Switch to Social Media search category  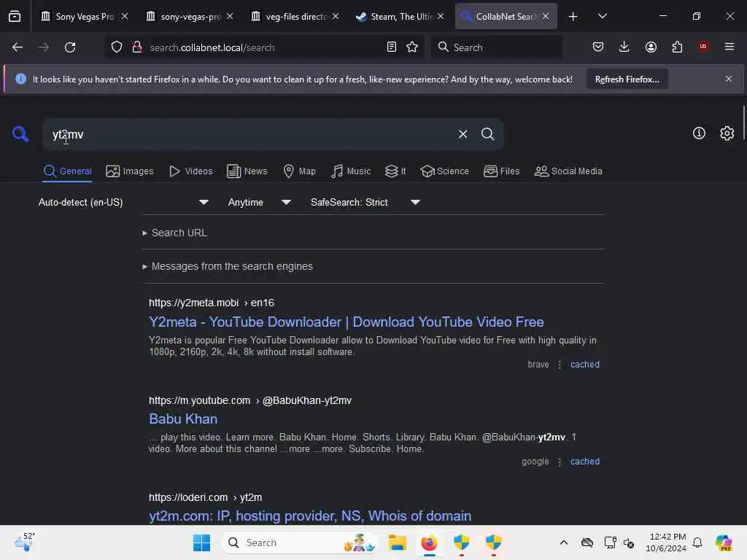click(x=568, y=171)
